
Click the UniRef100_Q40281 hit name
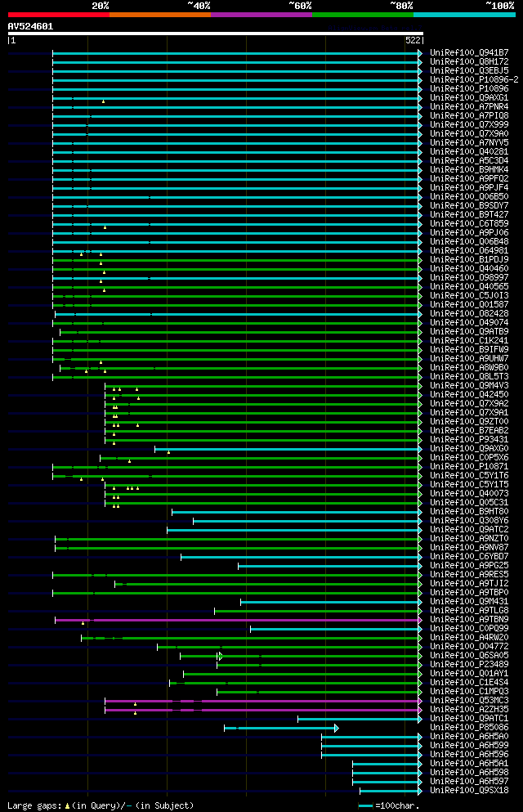click(x=469, y=152)
